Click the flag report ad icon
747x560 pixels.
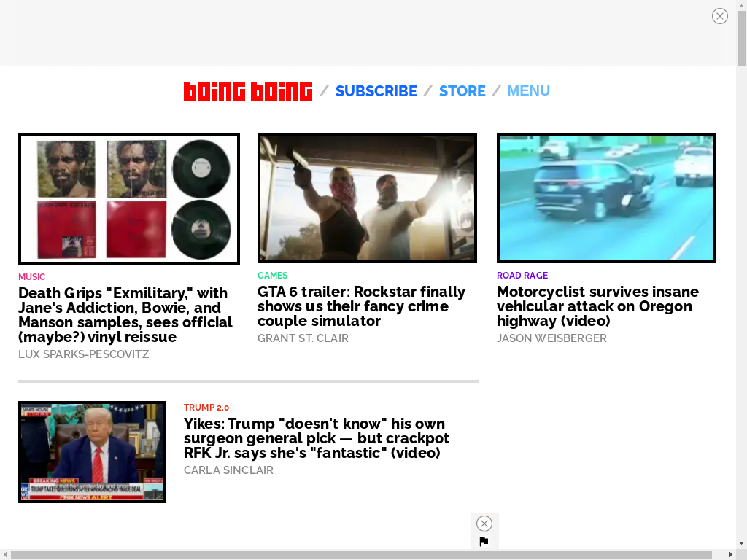coord(484,542)
